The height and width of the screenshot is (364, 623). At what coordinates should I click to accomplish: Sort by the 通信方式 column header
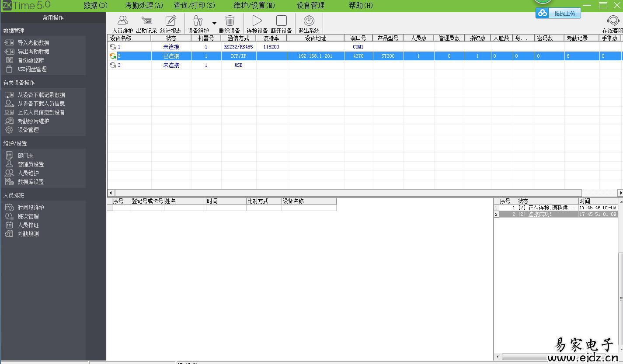239,38
